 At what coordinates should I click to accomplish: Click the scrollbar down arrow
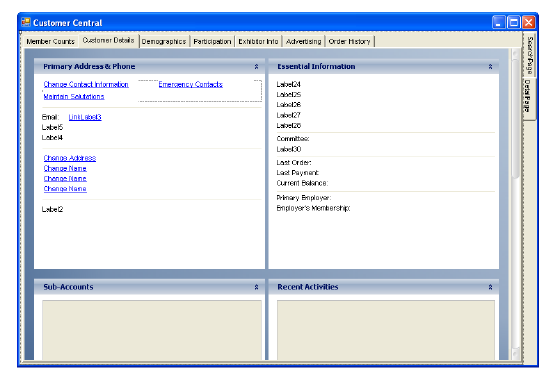515,353
